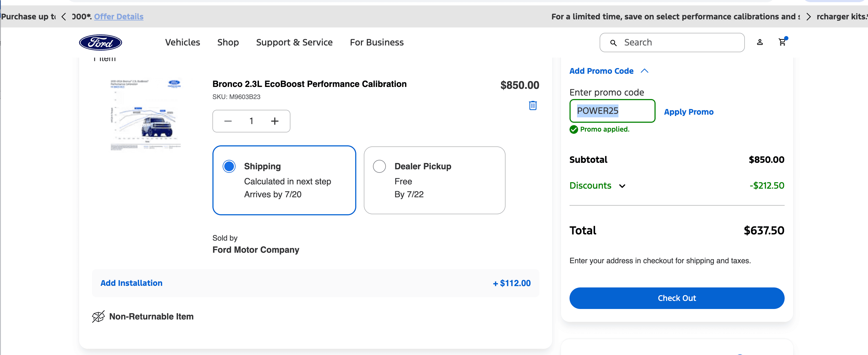Open the For Business menu
The width and height of the screenshot is (868, 355).
(377, 43)
